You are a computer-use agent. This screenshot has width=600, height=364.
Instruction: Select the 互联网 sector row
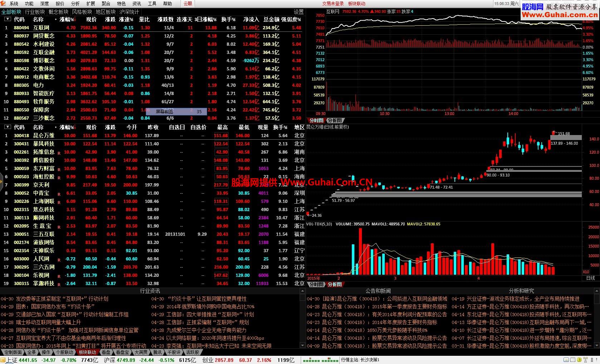point(153,28)
